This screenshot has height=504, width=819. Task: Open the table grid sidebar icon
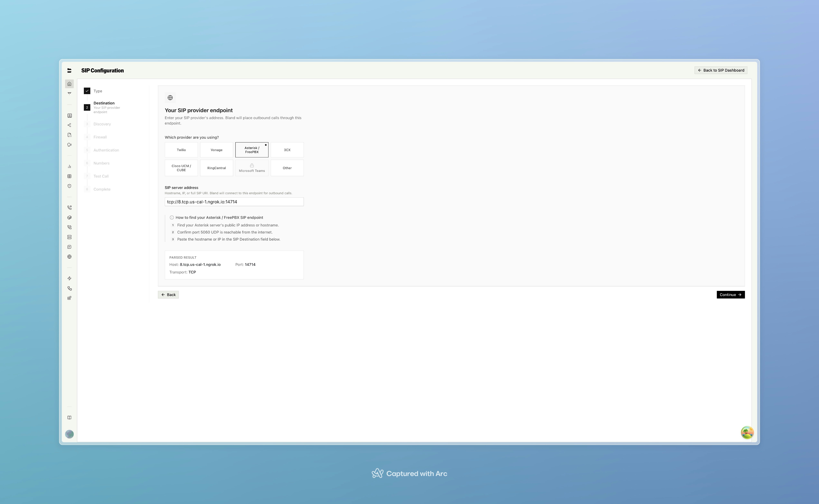point(69,176)
